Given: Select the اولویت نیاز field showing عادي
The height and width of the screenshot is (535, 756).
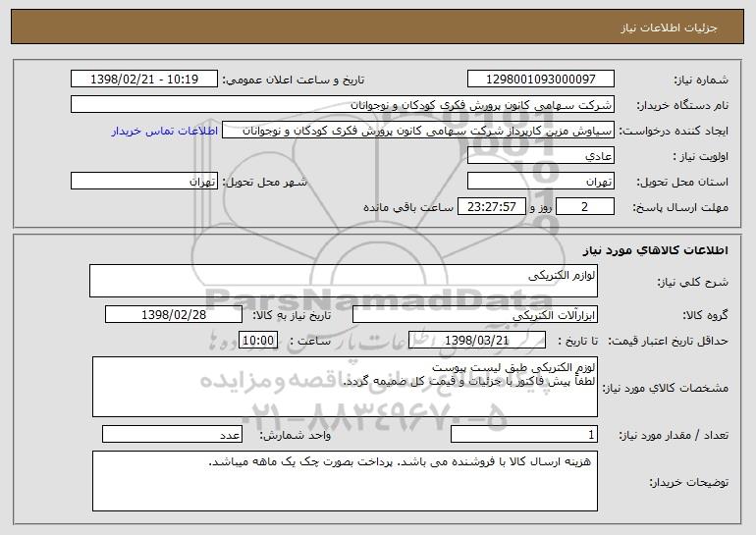Looking at the screenshot, I should point(540,156).
